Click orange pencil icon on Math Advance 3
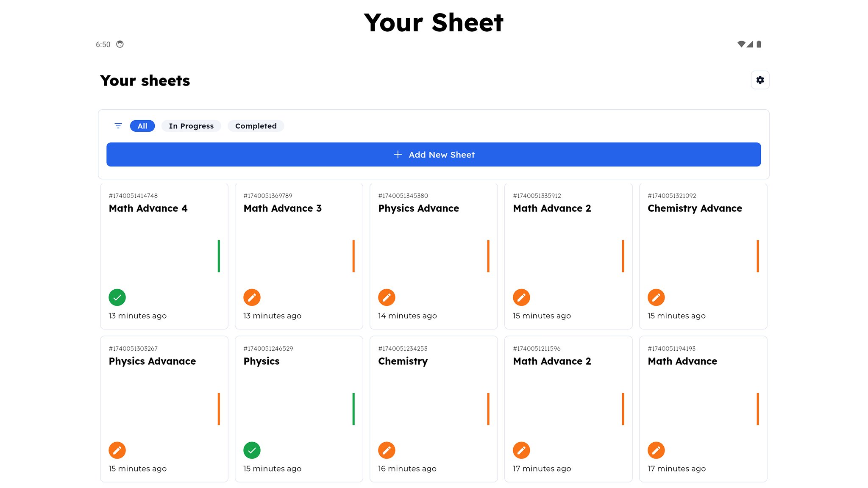Screen dimensions: 868x488 (x=252, y=297)
